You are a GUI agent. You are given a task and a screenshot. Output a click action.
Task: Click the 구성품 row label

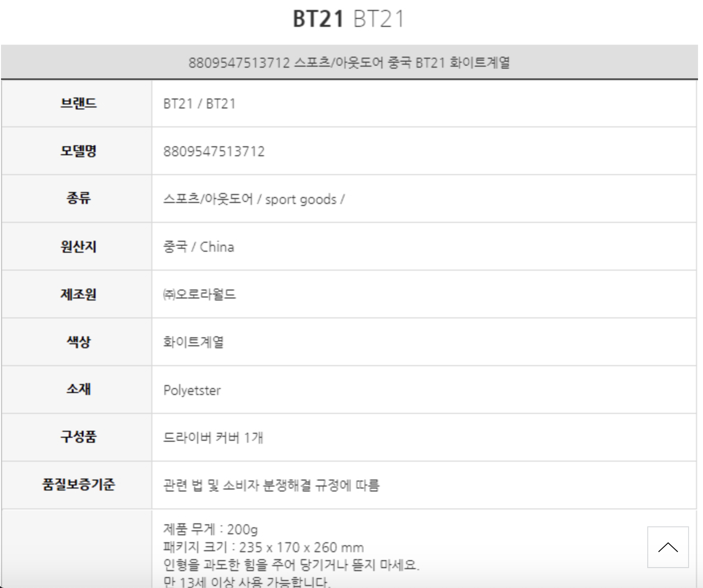[78, 437]
